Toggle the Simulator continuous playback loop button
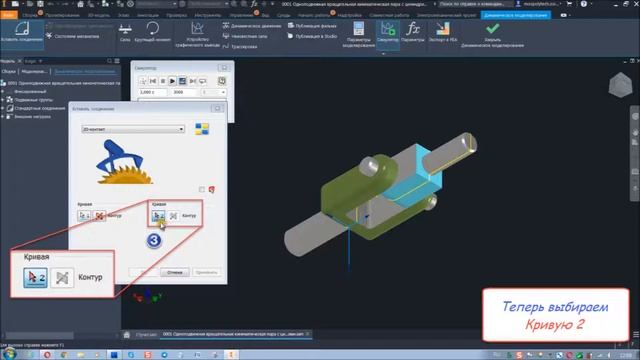The height and width of the screenshot is (360, 640). [x=202, y=81]
